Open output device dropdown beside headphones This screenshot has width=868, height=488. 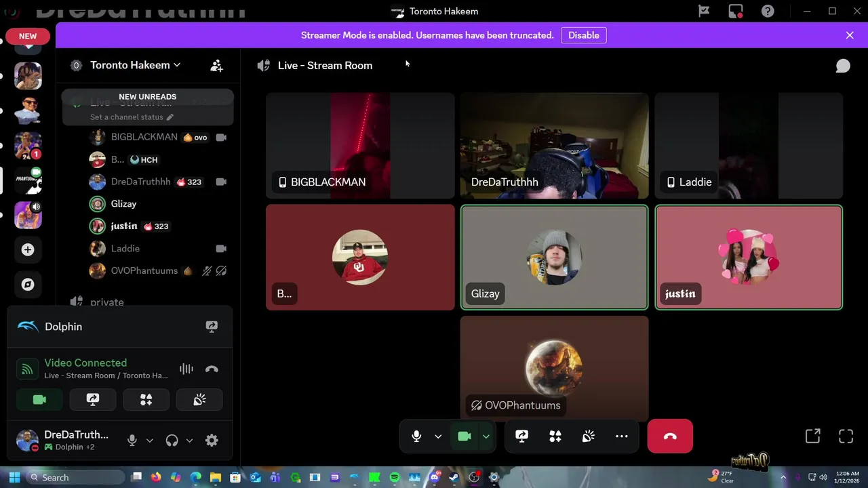[x=189, y=440]
